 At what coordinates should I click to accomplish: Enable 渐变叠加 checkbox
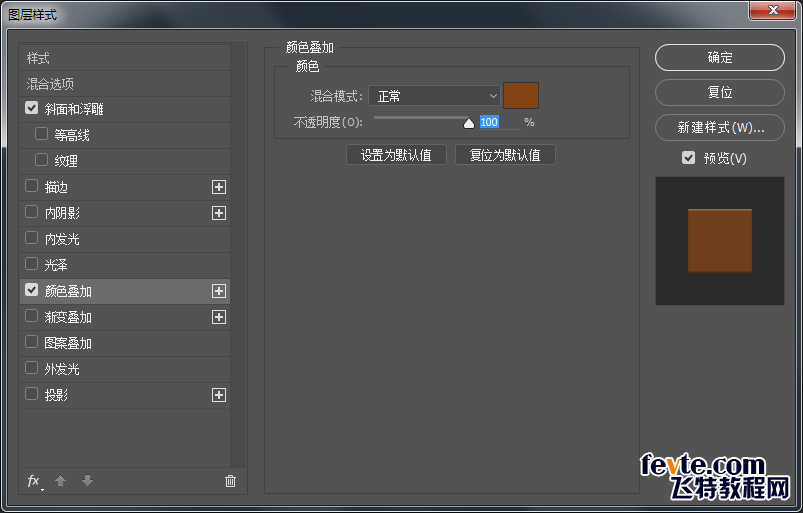coord(31,316)
